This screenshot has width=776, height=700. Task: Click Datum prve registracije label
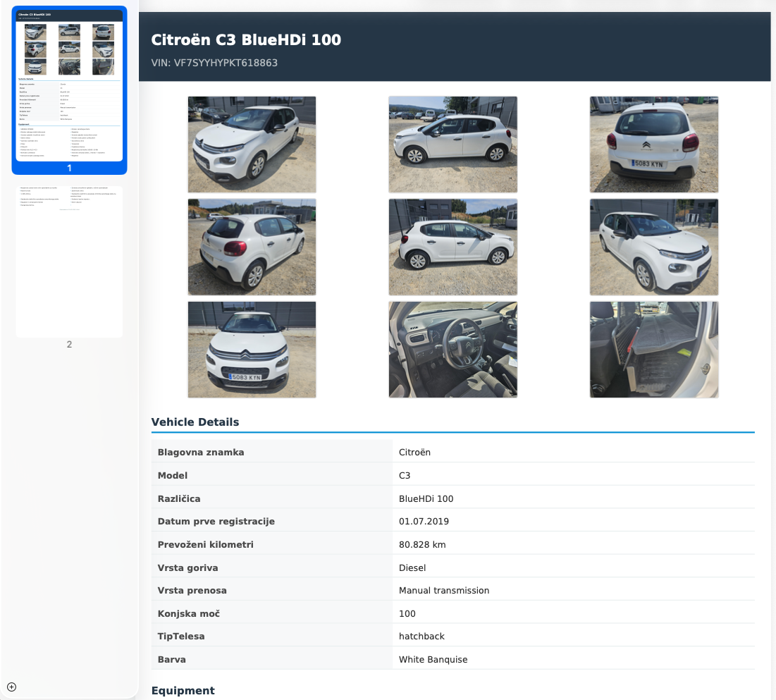[216, 521]
